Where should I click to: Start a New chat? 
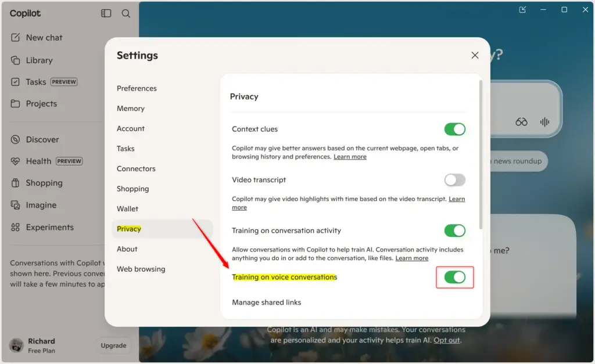[x=44, y=38]
